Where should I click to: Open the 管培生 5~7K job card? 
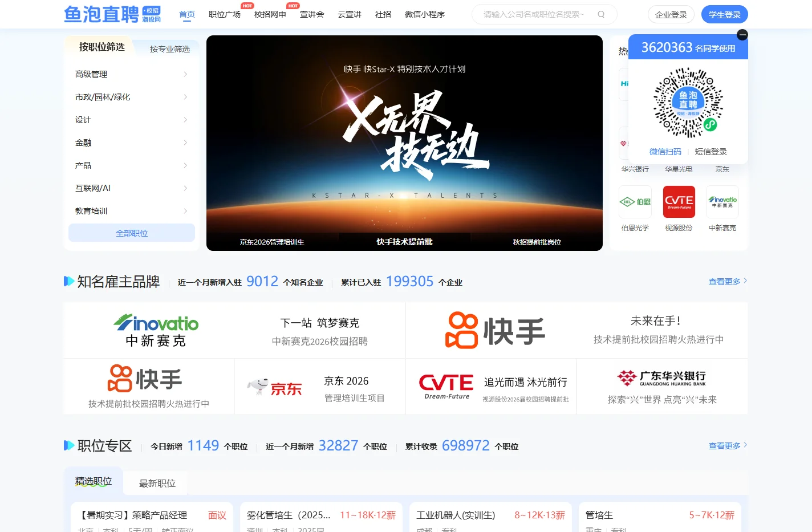(660, 517)
